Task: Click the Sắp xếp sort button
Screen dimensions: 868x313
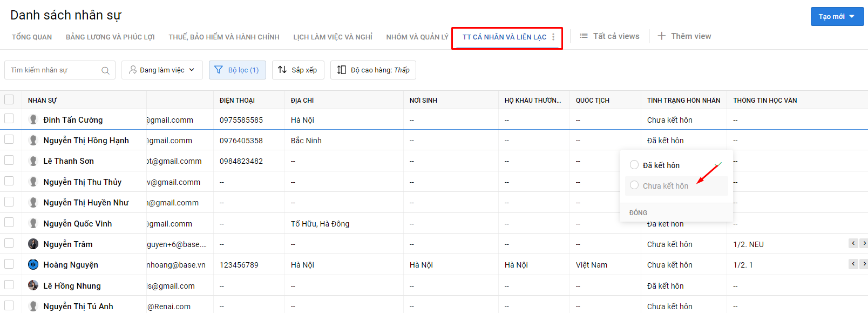Action: (x=298, y=70)
